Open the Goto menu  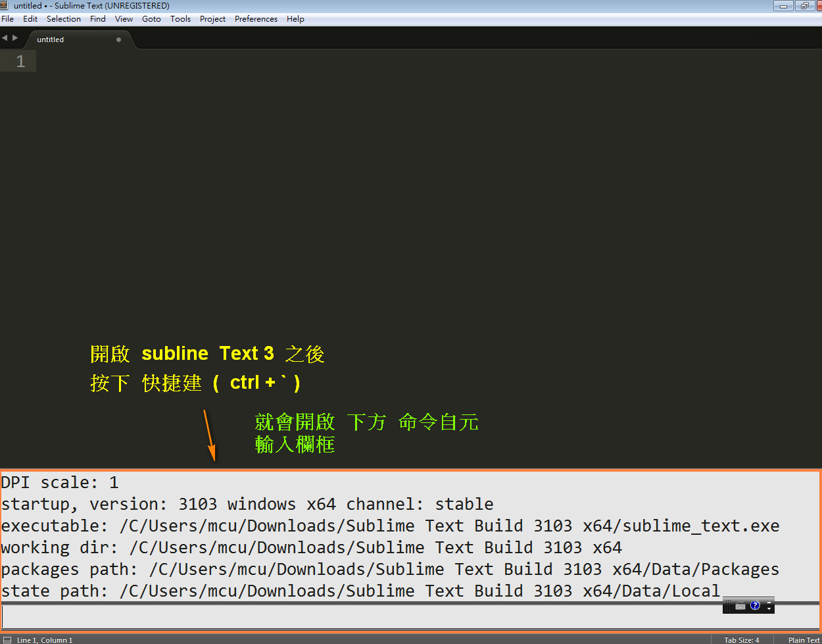tap(152, 19)
